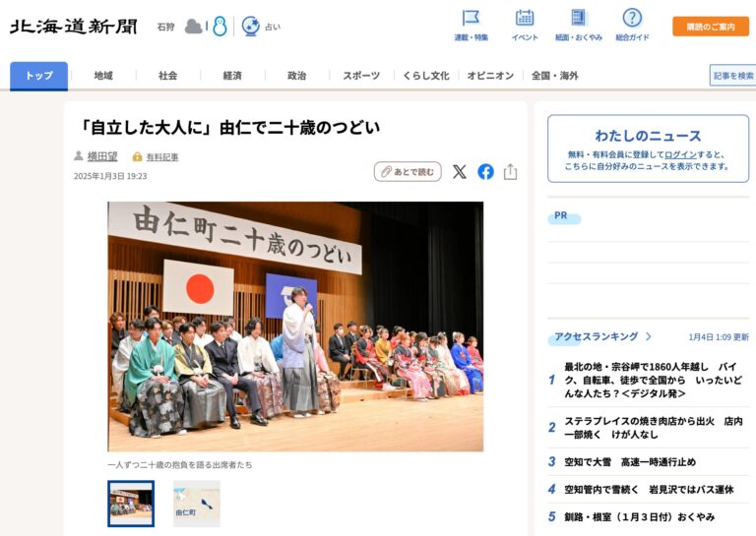
Task: Click the weather snowman icon
Action: [x=220, y=27]
